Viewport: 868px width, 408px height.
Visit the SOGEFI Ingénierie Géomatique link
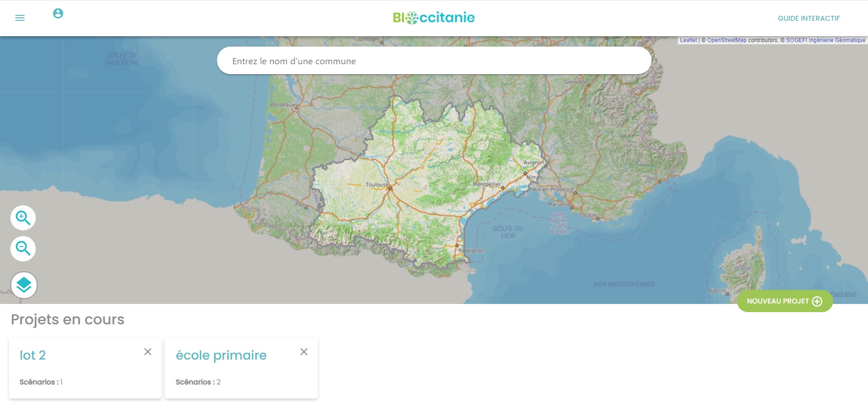click(x=826, y=40)
